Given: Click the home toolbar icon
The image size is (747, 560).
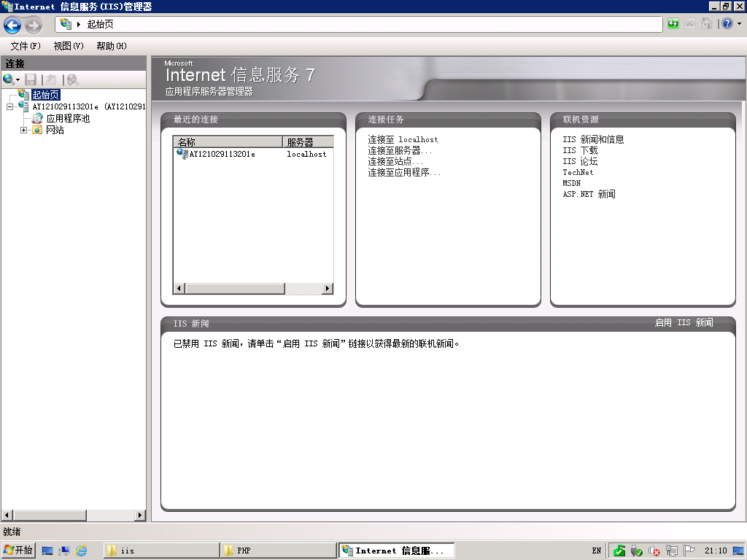Looking at the screenshot, I should pos(706,23).
